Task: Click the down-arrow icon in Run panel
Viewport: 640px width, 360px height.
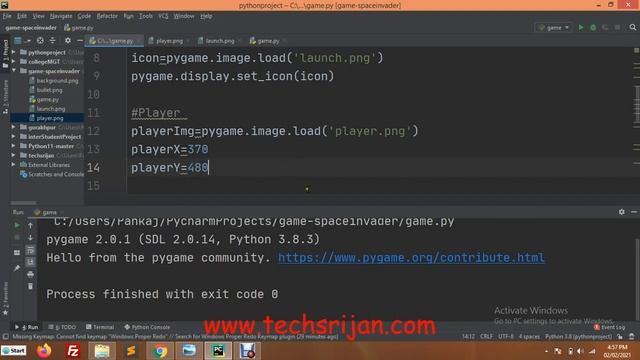Action: point(30,238)
